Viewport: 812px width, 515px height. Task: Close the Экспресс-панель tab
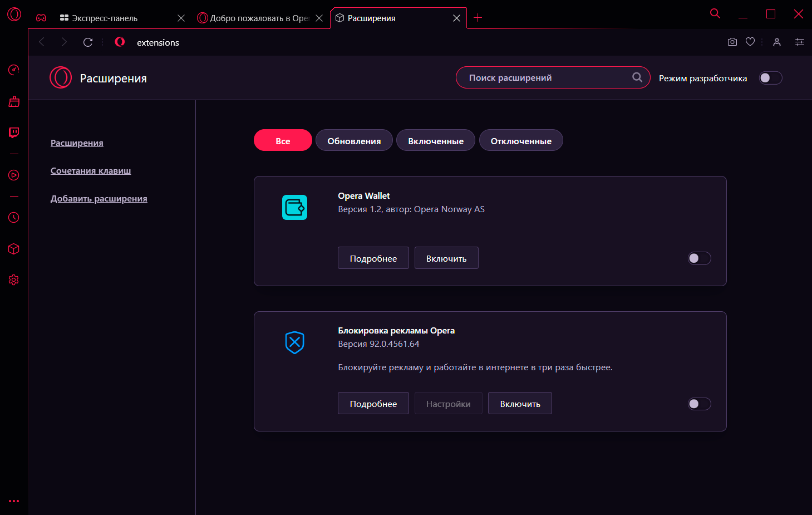[x=181, y=18]
